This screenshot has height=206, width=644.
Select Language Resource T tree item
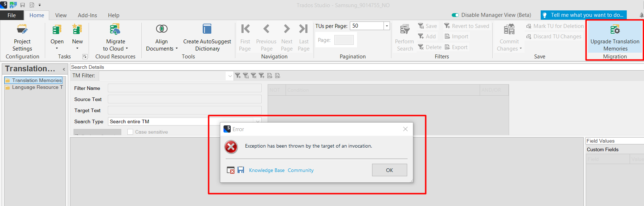click(x=34, y=87)
